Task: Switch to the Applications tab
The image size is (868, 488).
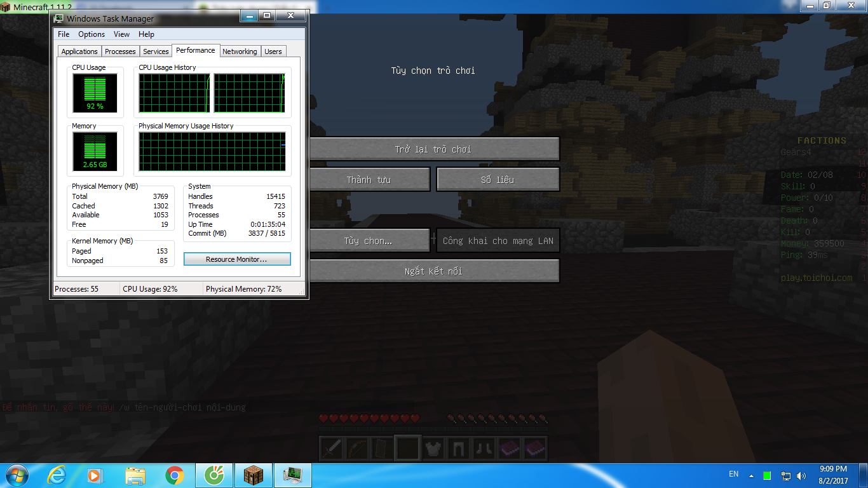Action: pos(79,51)
